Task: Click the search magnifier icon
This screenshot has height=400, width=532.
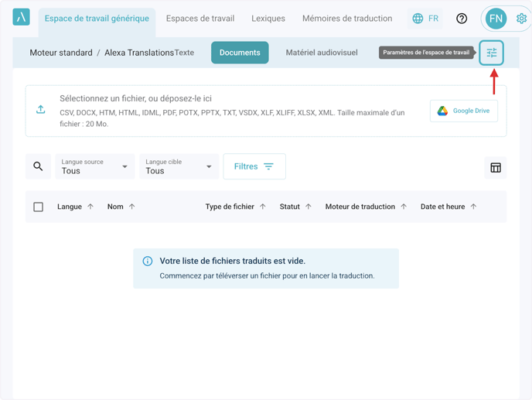Action: 38,166
